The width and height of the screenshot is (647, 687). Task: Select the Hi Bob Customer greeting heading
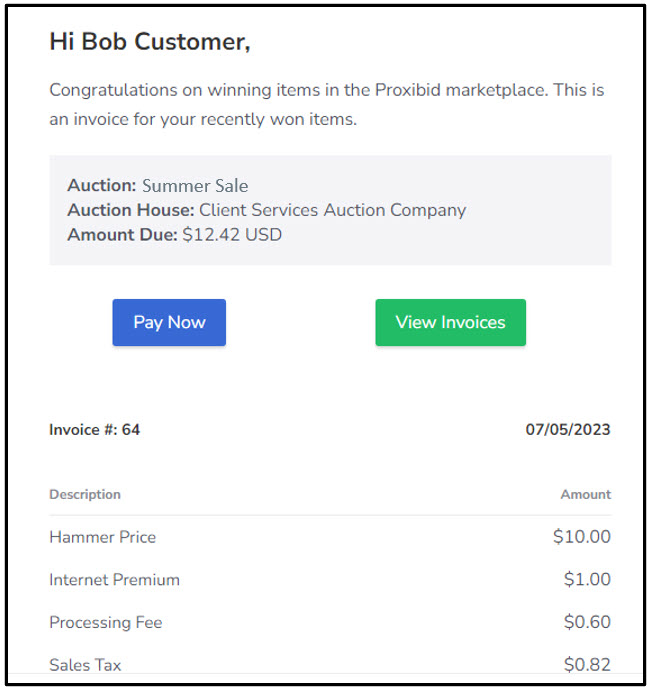click(x=150, y=42)
